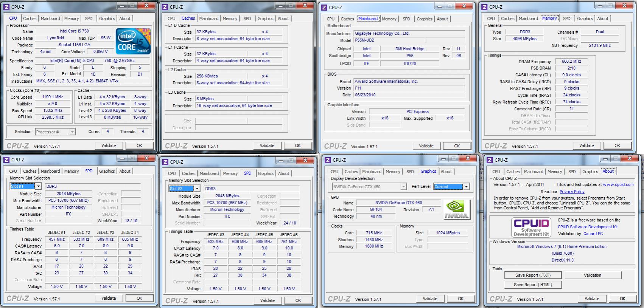
Task: Click the Package value Socket 1156 LGA
Action: [x=74, y=45]
